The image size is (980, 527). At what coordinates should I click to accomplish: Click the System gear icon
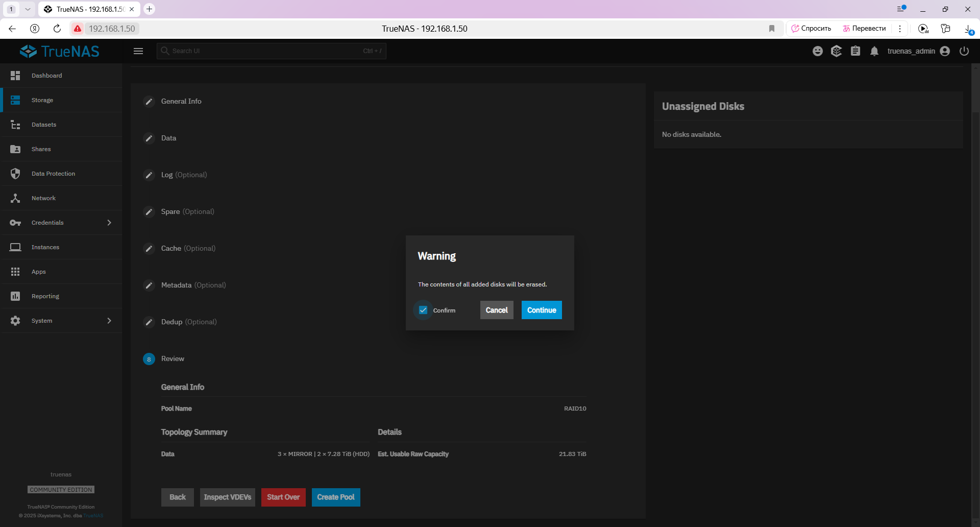15,321
